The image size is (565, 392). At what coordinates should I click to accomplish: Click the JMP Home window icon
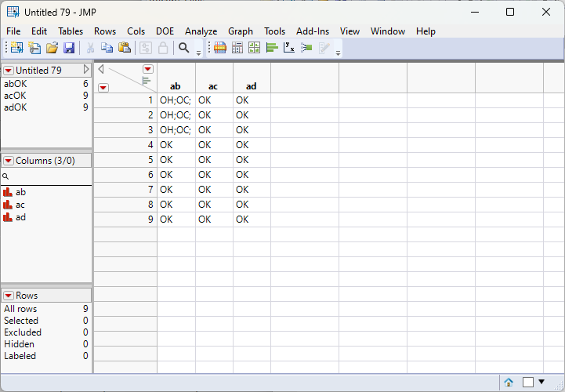point(509,382)
